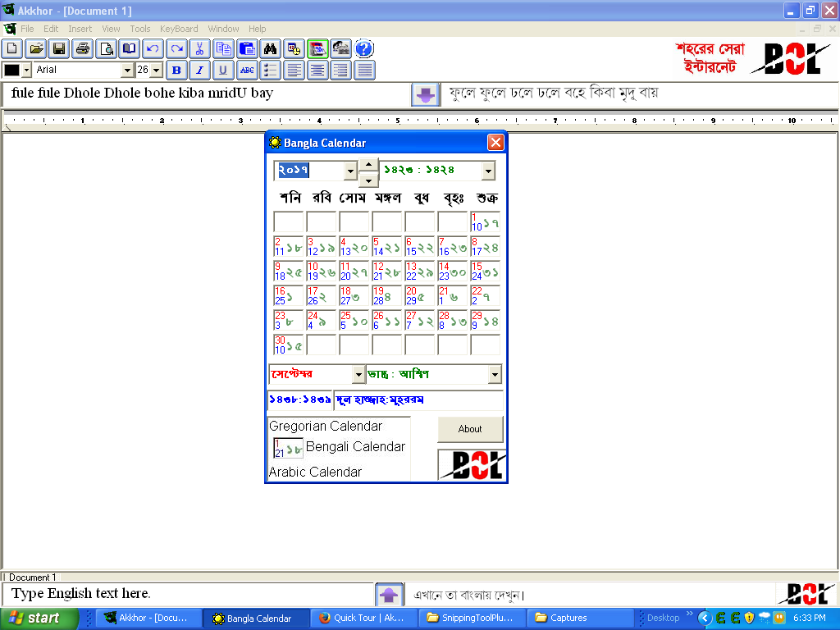Image resolution: width=840 pixels, height=630 pixels.
Task: Increase the year with the up stepper arrow
Action: 369,164
